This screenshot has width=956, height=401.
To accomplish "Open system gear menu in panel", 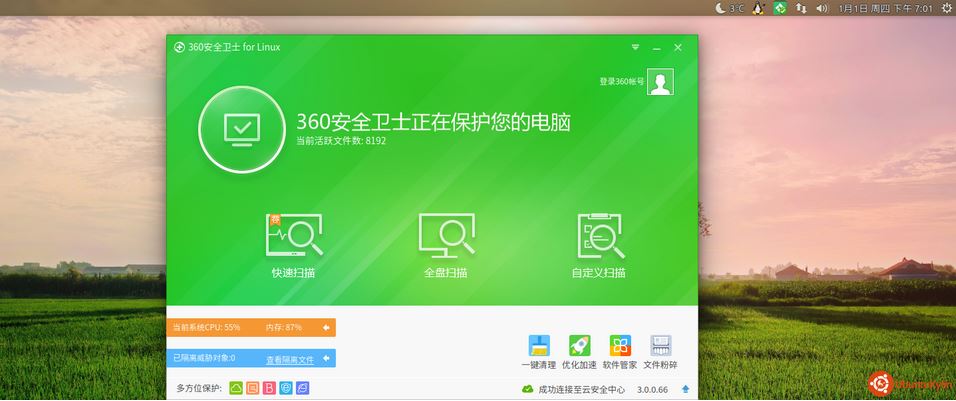I will [x=947, y=8].
